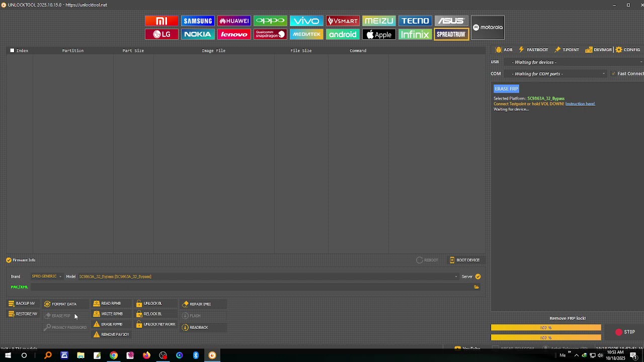The width and height of the screenshot is (644, 362).
Task: Click the Partition column header
Action: click(x=73, y=50)
